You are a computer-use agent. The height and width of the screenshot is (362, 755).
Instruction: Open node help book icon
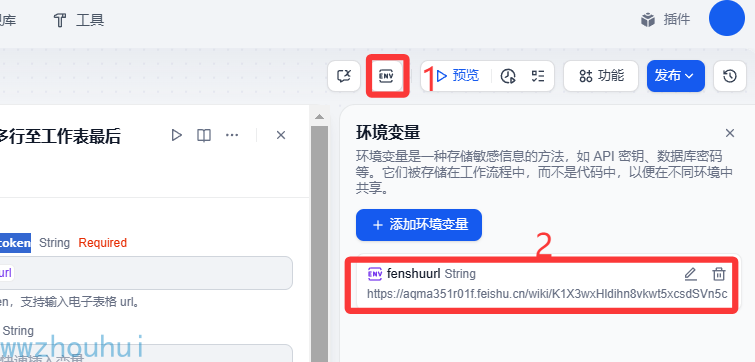click(x=204, y=135)
